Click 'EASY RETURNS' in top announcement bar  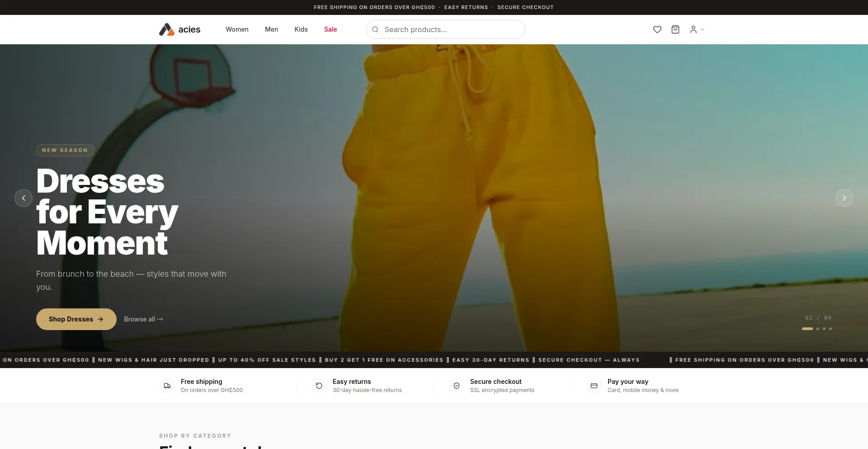tap(466, 7)
